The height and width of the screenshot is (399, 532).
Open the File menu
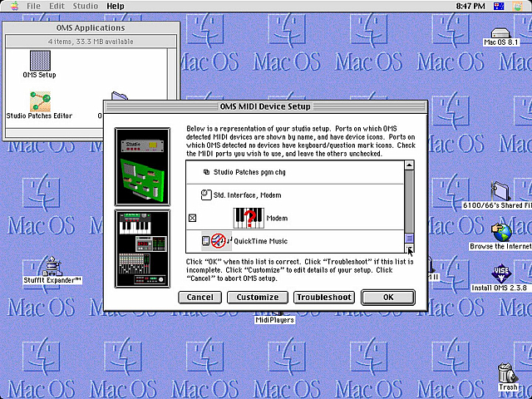click(33, 6)
